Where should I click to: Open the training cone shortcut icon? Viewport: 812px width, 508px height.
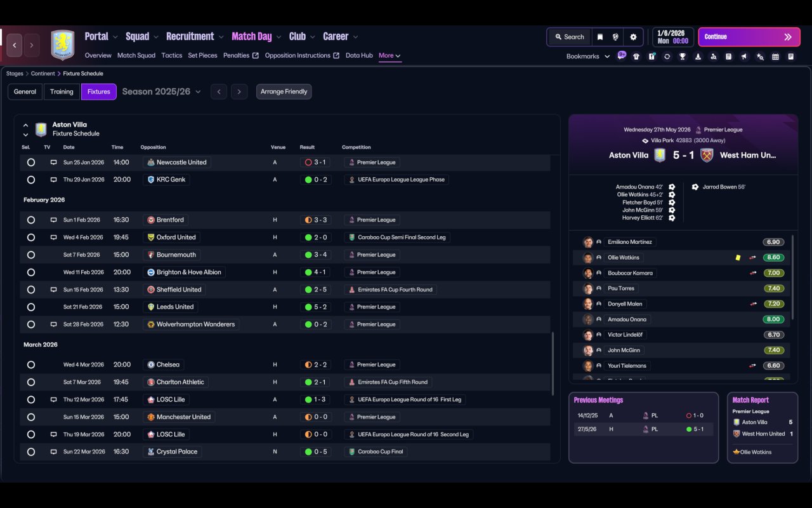[x=698, y=57]
